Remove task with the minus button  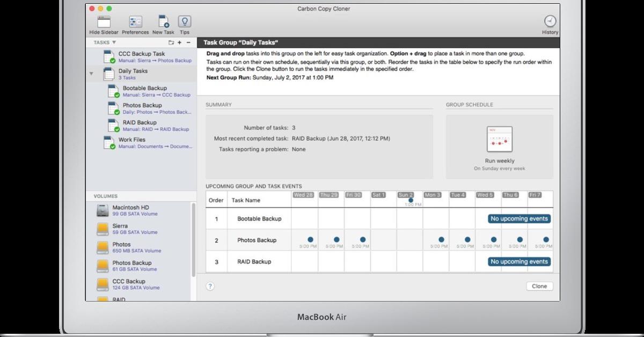tap(187, 42)
